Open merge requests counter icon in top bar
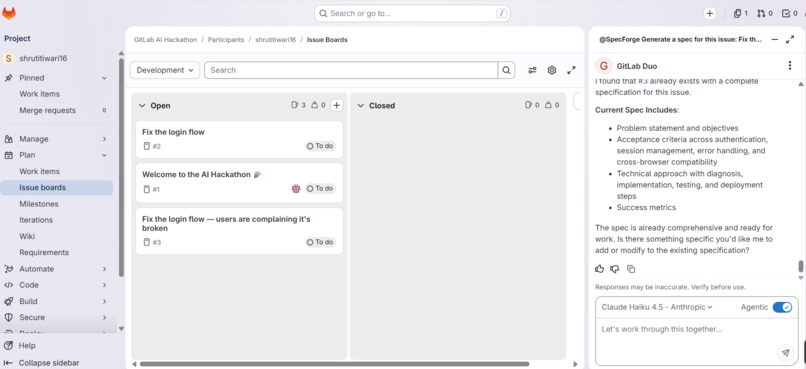 click(765, 14)
